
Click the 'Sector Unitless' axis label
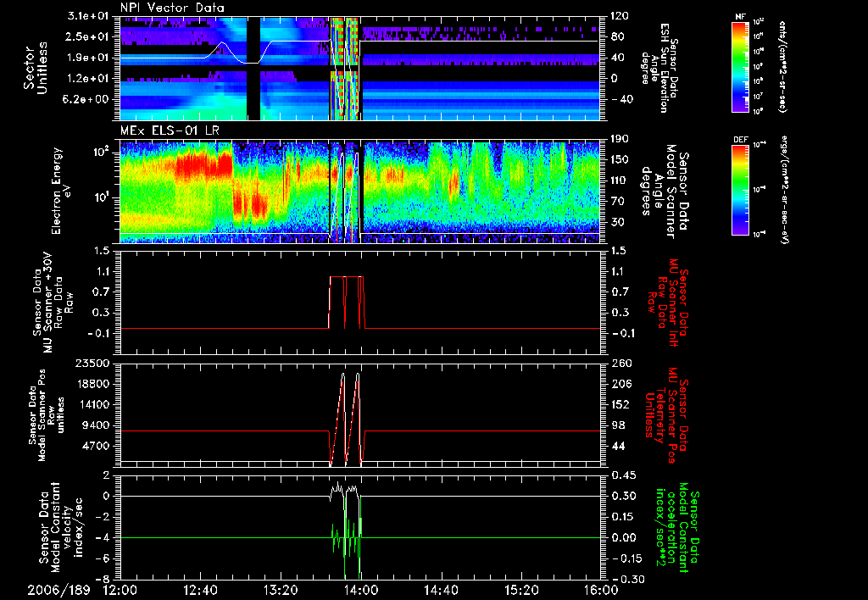[36, 68]
